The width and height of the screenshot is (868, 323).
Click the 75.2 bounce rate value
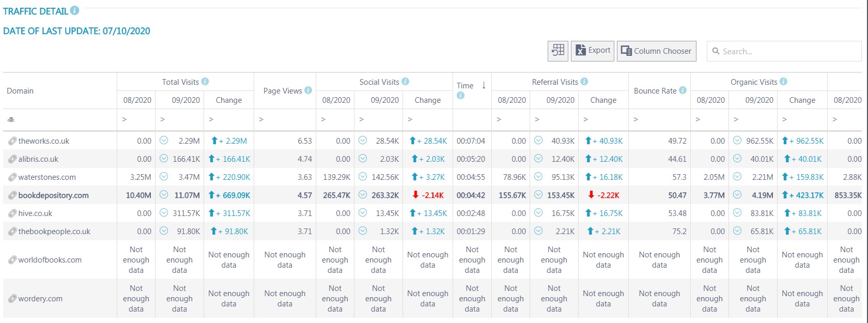click(x=679, y=232)
